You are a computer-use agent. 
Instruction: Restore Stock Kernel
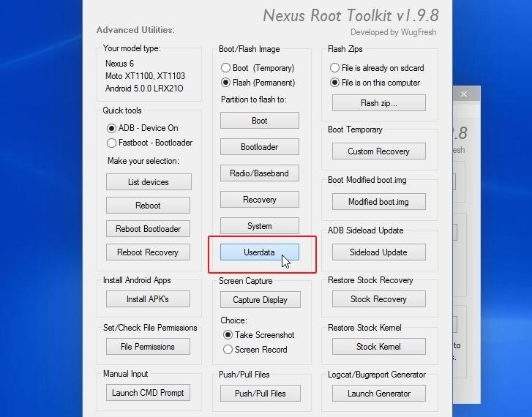378,347
